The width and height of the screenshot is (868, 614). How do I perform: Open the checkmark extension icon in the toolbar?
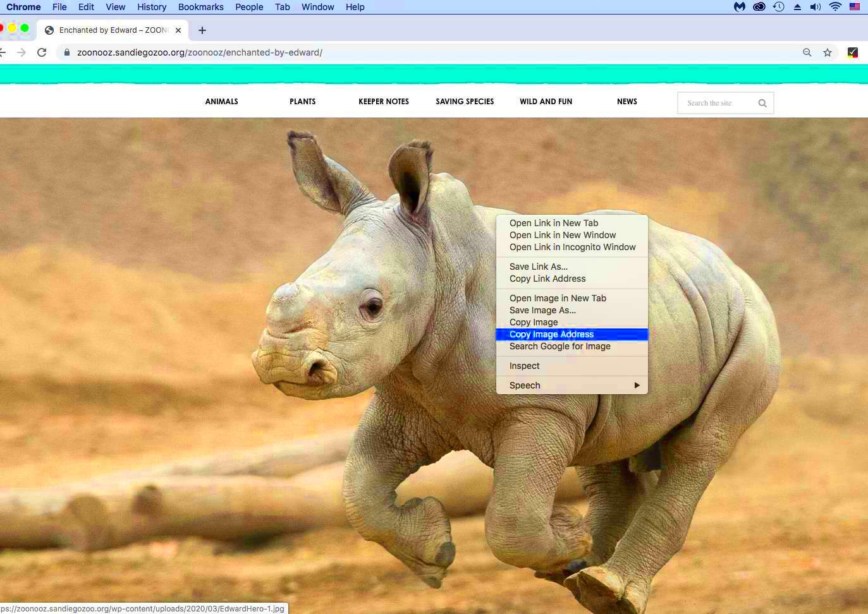(x=853, y=52)
